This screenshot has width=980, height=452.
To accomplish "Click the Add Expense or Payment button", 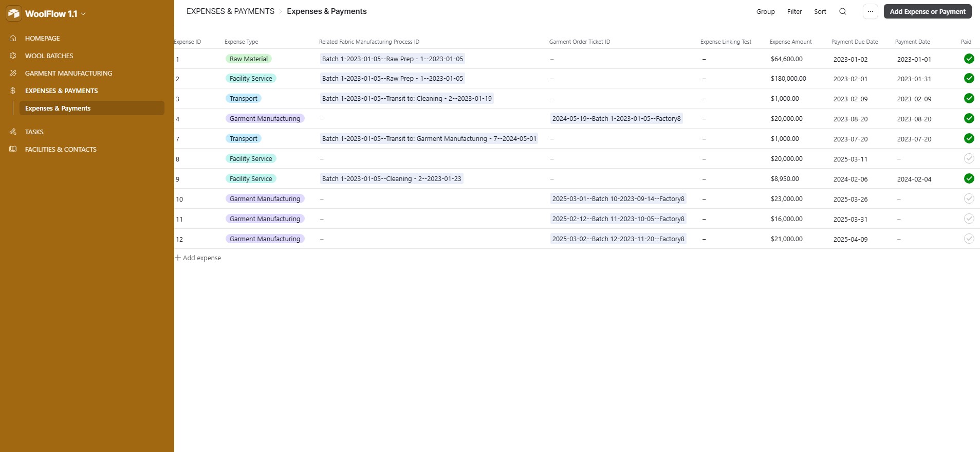I will [927, 11].
